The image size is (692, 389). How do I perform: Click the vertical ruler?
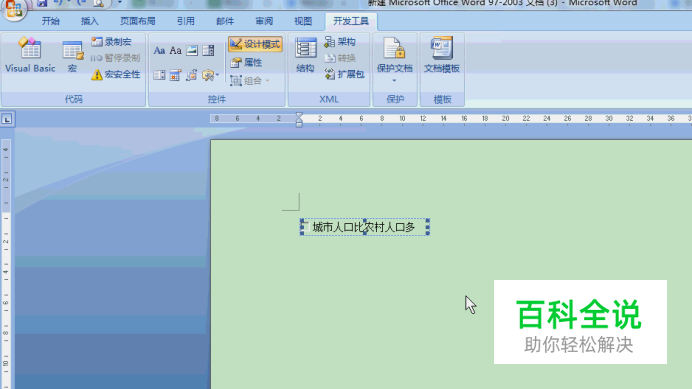(x=6, y=263)
